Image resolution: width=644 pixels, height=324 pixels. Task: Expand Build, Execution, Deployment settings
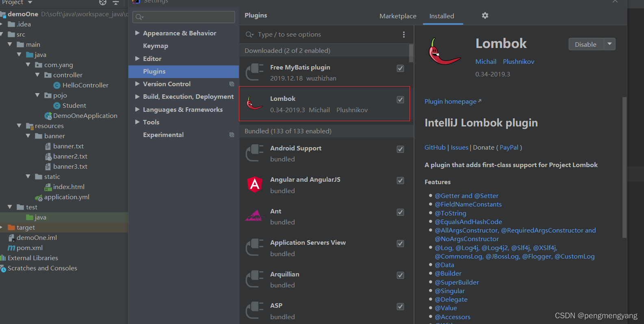click(x=137, y=97)
